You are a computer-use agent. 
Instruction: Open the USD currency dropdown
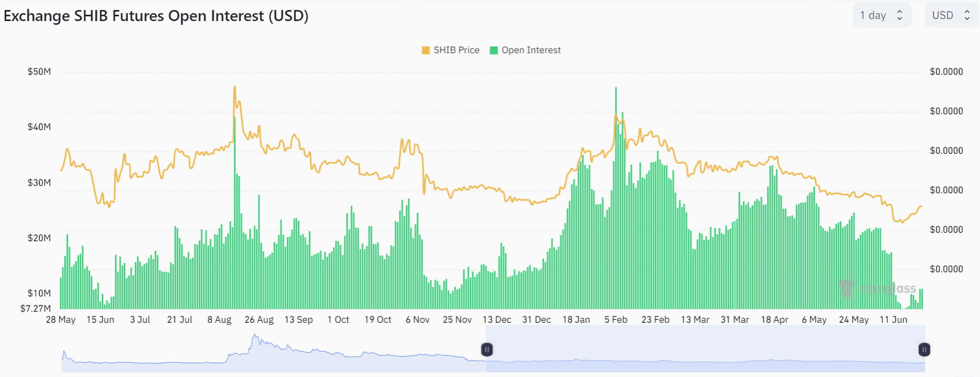[952, 15]
